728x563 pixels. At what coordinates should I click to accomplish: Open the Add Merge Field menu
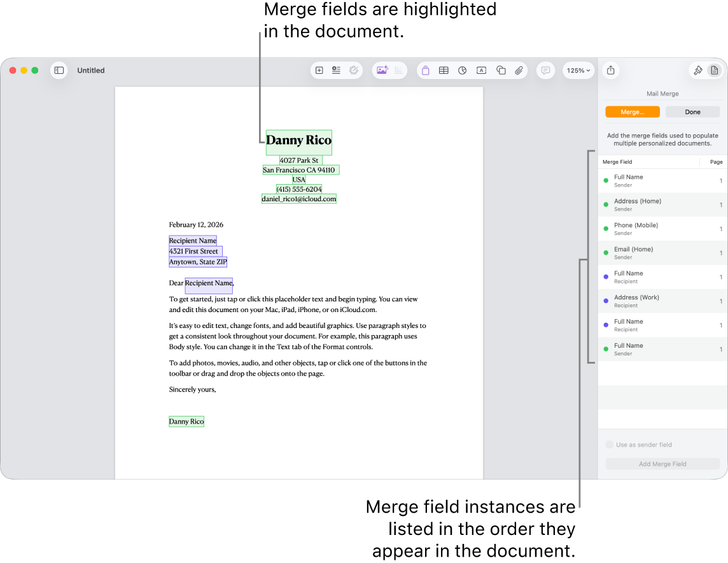[662, 464]
